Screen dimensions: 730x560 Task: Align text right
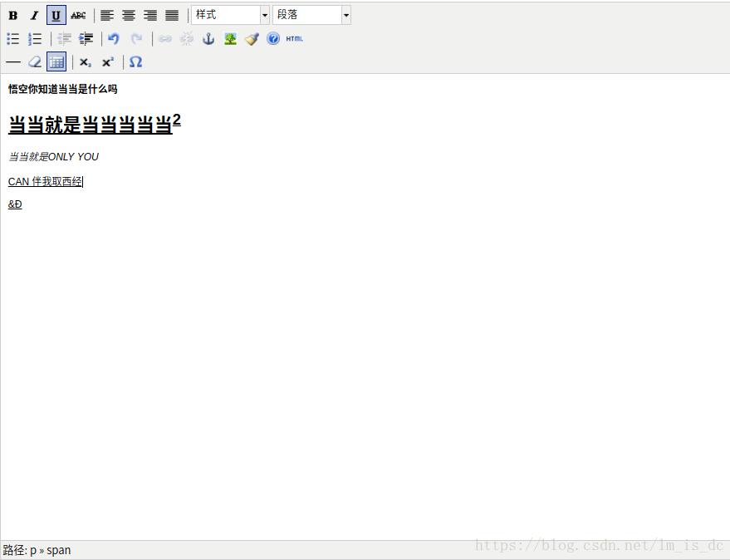click(150, 16)
